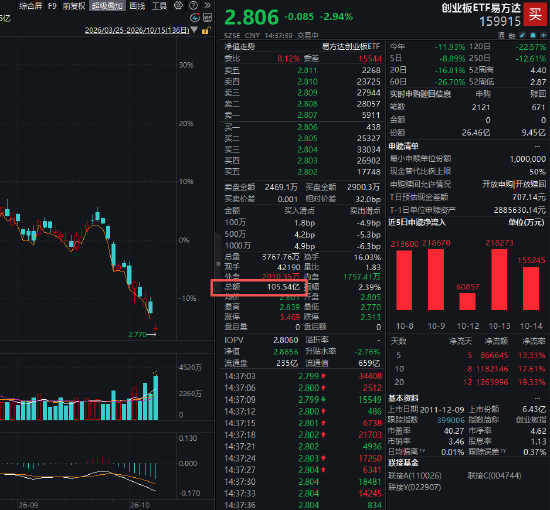Click the current price 2.806
This screenshot has height=510, width=550.
[x=251, y=18]
